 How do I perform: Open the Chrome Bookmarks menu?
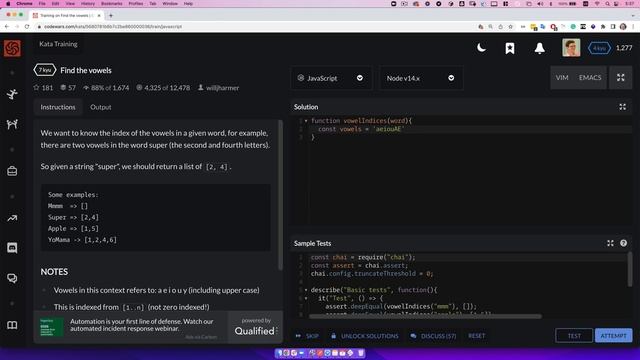(x=111, y=4)
